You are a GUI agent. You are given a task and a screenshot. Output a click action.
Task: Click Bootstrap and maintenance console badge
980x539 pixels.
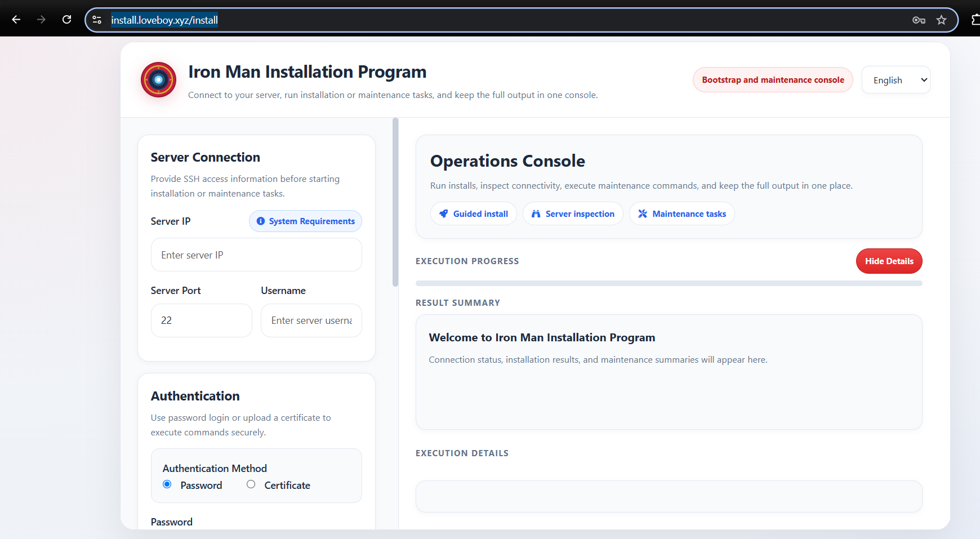point(773,80)
